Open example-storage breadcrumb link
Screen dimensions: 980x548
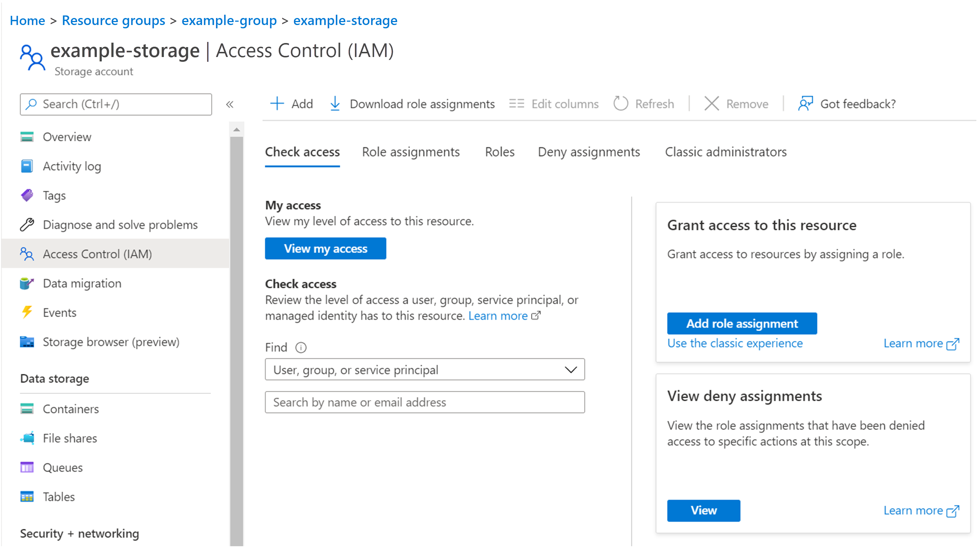[x=345, y=20]
